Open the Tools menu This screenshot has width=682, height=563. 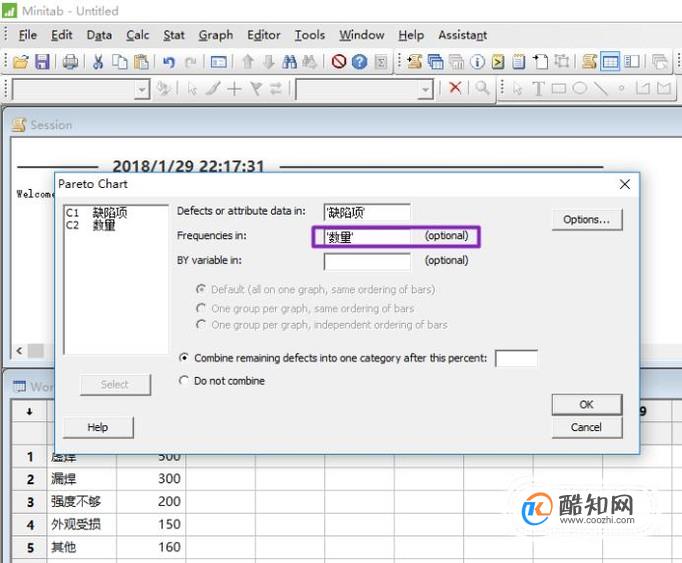[x=310, y=35]
